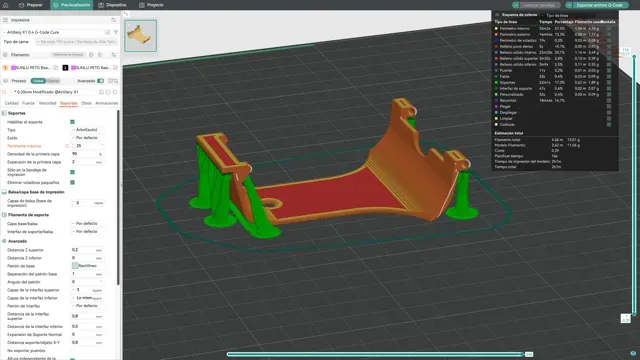Edit the first SUNLU PETG filament preset
640x360 pixels.
click(56, 67)
